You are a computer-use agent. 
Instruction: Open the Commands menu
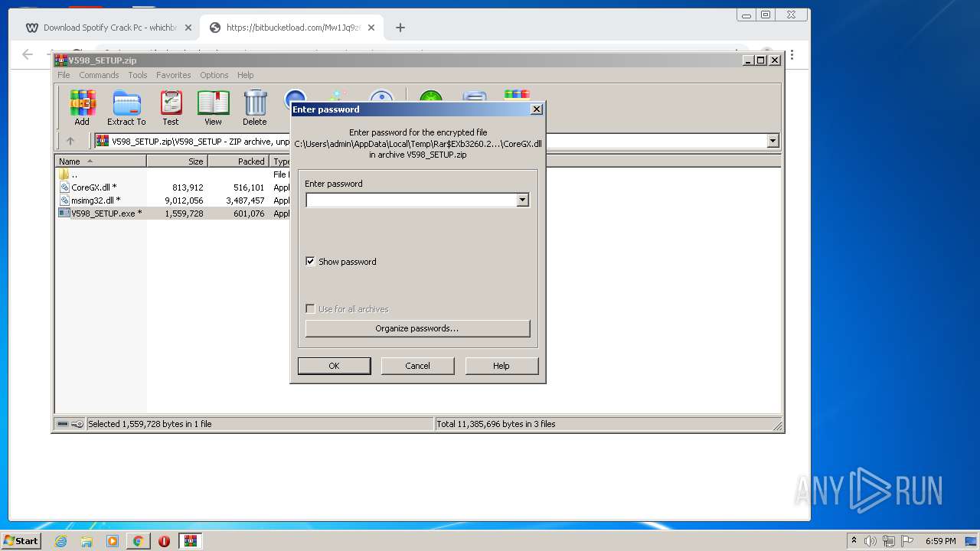coord(99,75)
